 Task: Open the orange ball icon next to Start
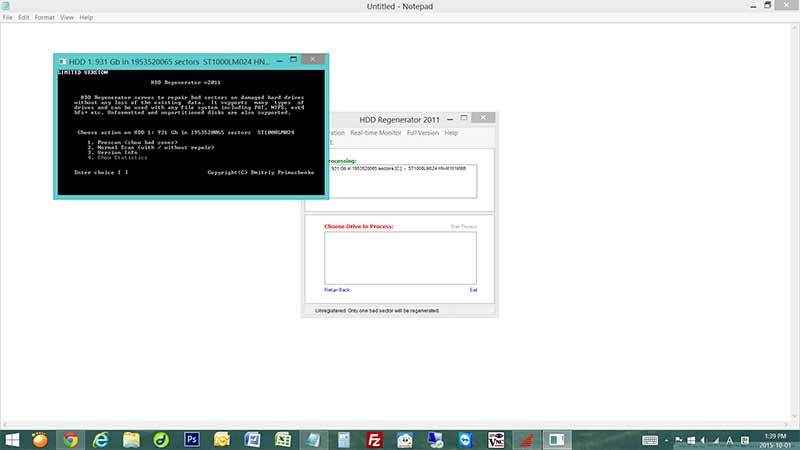pos(40,440)
